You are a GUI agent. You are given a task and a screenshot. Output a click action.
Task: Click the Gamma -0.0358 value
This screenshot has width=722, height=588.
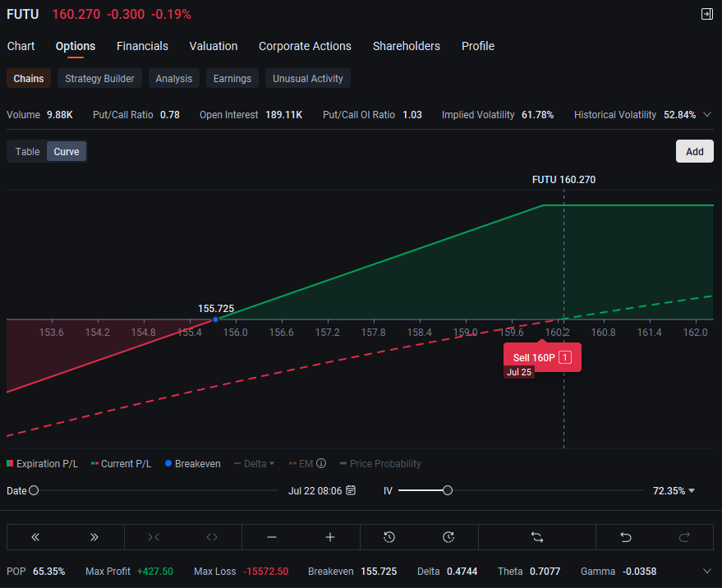[639, 572]
